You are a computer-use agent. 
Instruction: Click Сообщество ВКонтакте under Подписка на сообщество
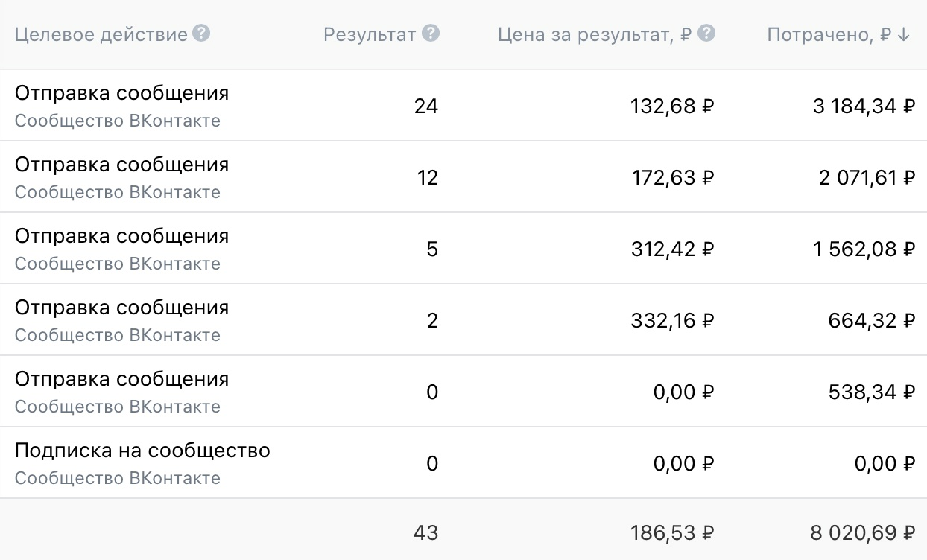pos(118,478)
